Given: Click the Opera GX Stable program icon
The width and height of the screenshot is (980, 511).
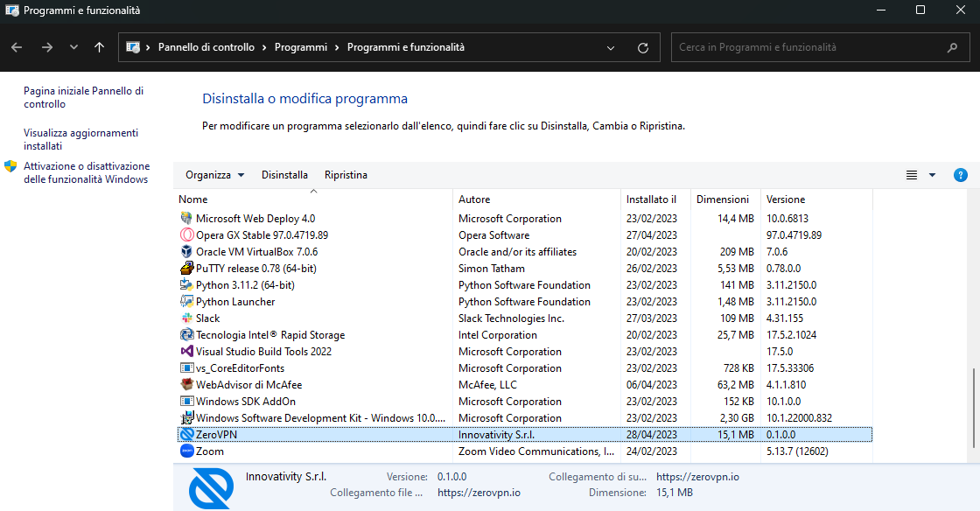Looking at the screenshot, I should click(186, 234).
